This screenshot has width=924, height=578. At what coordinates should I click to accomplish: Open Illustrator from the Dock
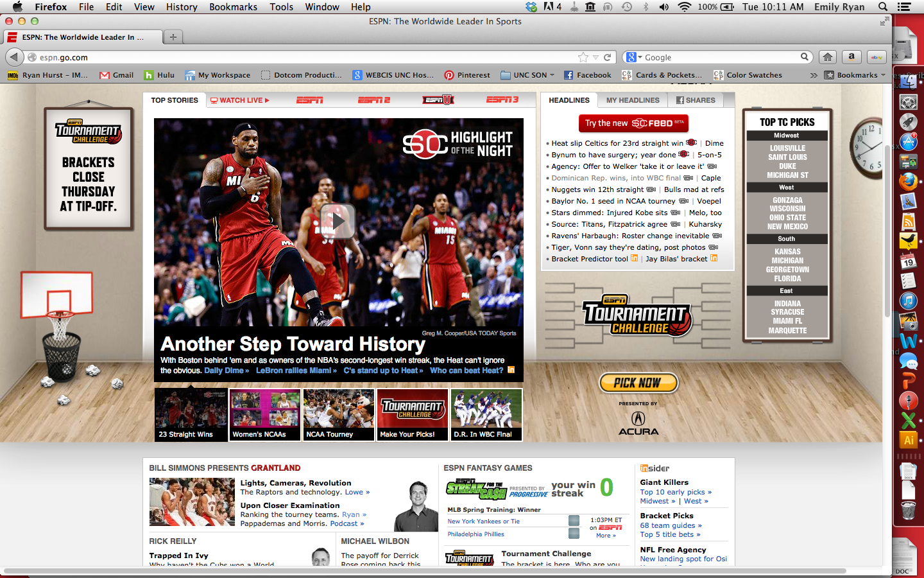tap(908, 440)
